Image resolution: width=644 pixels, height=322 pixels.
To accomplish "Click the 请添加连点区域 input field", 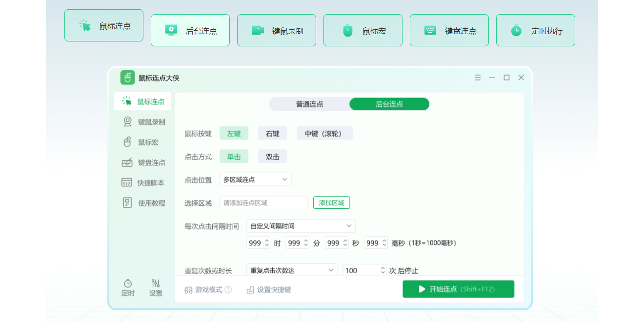I will click(263, 202).
